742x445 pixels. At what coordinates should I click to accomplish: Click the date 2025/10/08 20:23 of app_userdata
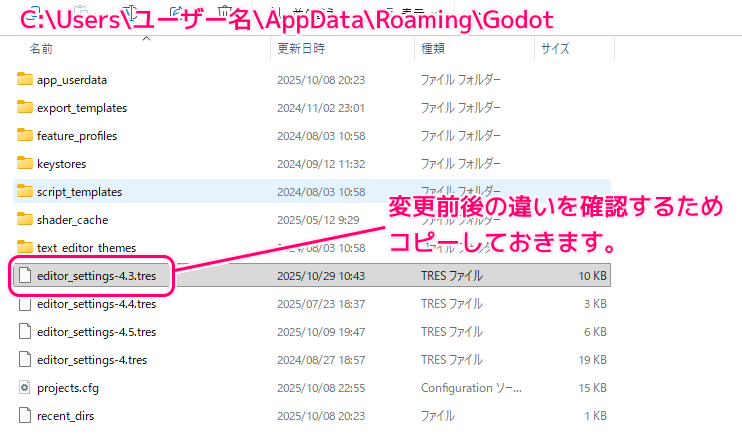click(x=321, y=80)
